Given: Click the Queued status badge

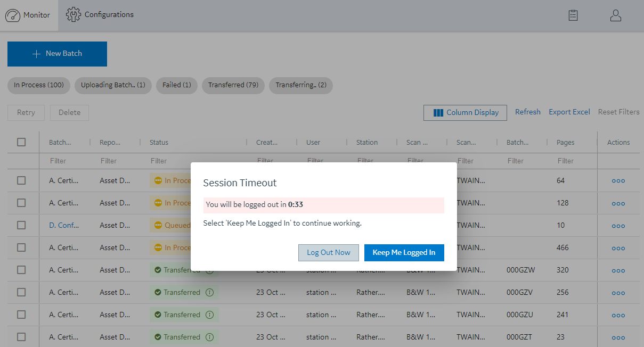Looking at the screenshot, I should tap(170, 225).
